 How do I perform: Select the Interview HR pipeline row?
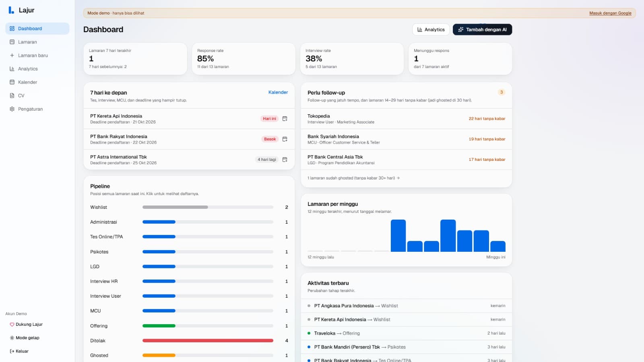pos(189,281)
